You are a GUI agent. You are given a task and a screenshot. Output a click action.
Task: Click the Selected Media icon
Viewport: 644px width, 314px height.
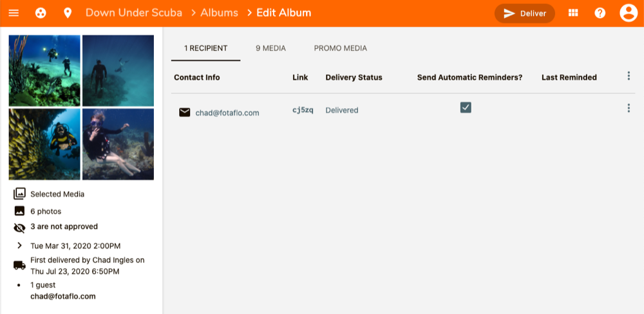(19, 194)
